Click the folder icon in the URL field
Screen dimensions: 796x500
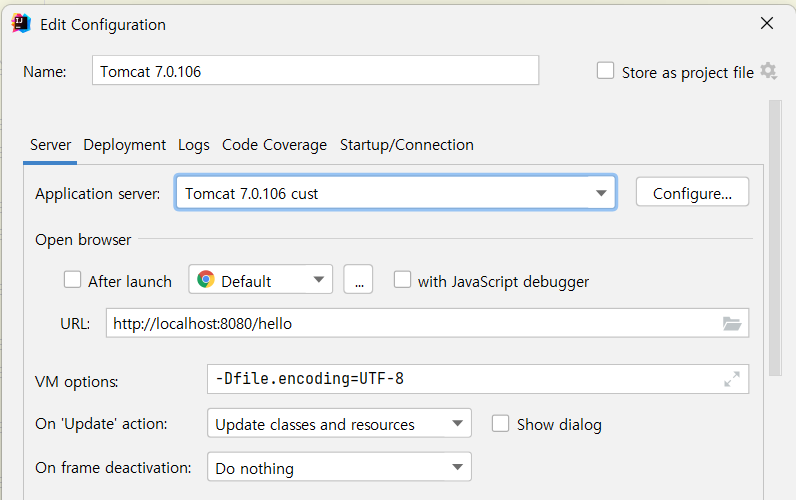click(732, 323)
